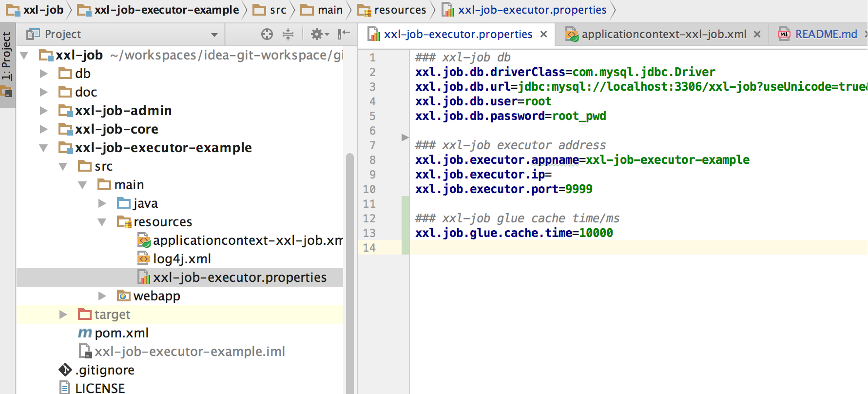The height and width of the screenshot is (394, 868).
Task: Click the collapse all icon in Project panel
Action: 288,34
